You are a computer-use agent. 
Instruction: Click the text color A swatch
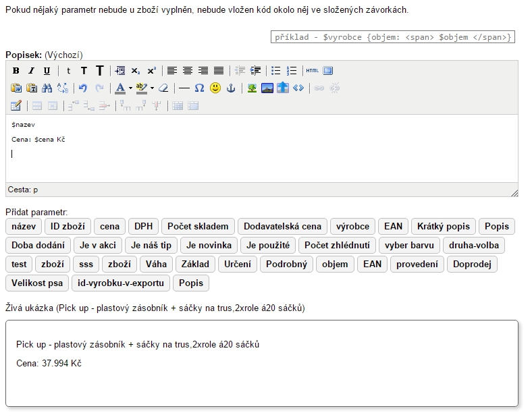(x=120, y=88)
